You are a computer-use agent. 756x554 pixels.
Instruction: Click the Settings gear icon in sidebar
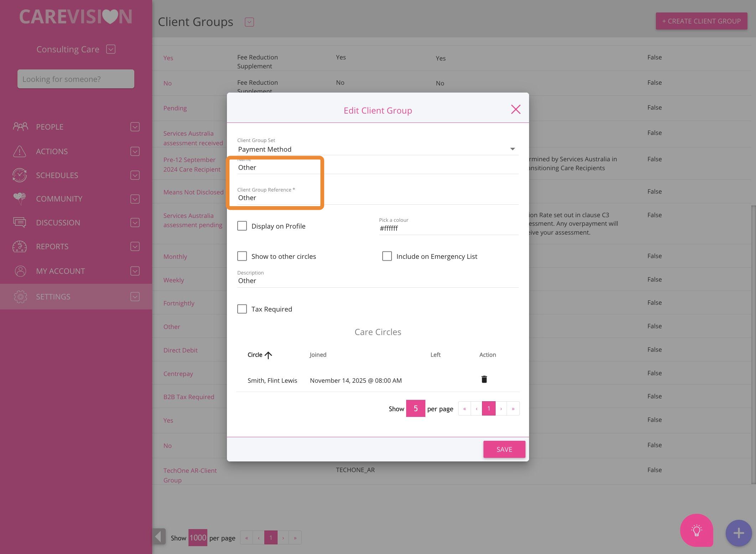(x=20, y=297)
